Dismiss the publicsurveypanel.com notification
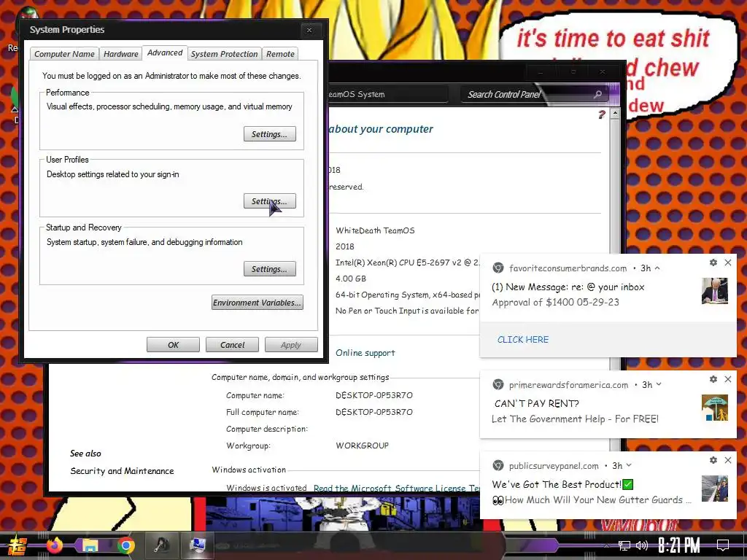The height and width of the screenshot is (560, 747). click(728, 460)
